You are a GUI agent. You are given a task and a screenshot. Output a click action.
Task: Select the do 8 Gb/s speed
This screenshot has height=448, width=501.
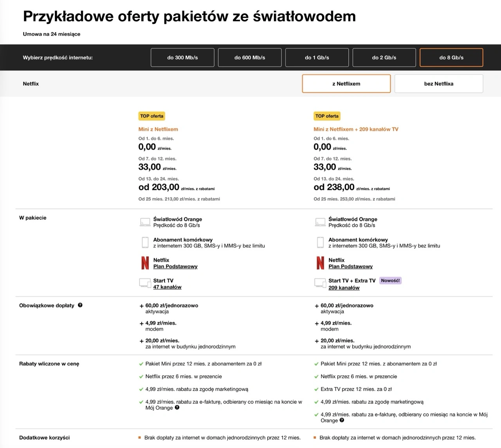[x=451, y=58]
